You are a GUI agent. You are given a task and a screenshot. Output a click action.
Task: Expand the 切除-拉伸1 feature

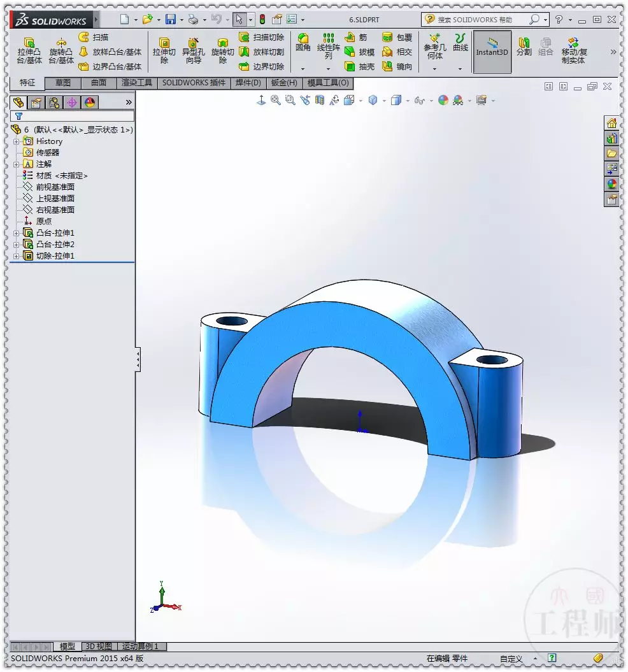[16, 256]
